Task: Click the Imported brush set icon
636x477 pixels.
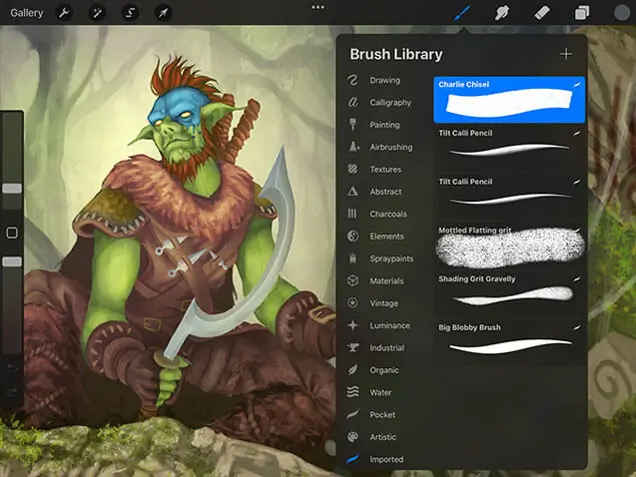Action: [x=353, y=459]
